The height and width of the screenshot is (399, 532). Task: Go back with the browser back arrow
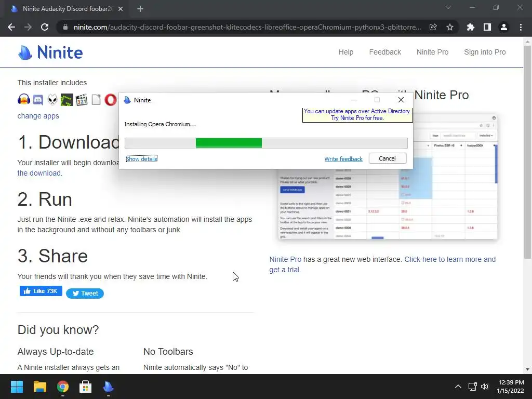click(11, 27)
